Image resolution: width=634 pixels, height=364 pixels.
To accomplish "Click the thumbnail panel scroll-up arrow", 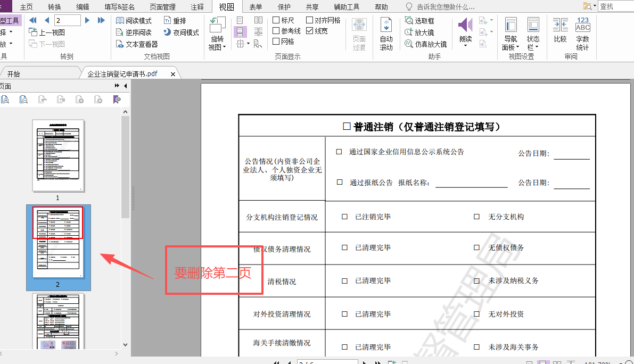I will point(125,112).
